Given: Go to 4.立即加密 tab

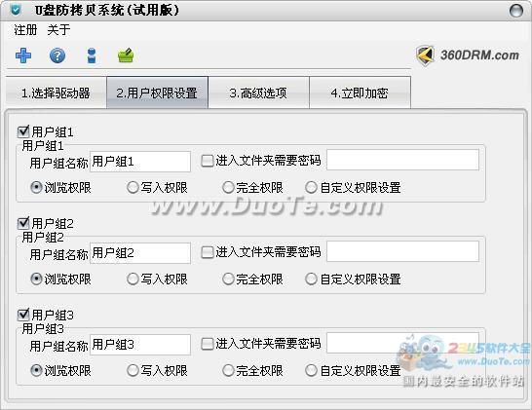Looking at the screenshot, I should tap(360, 93).
